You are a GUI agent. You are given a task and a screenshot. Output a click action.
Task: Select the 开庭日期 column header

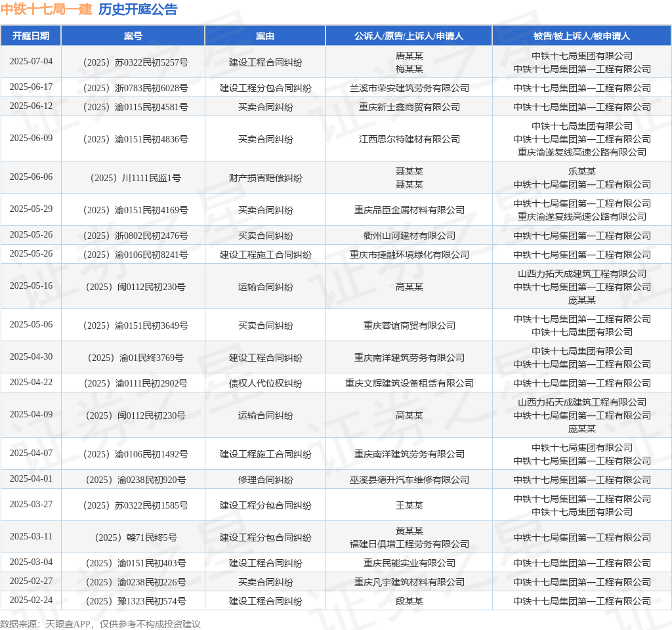[x=31, y=36]
